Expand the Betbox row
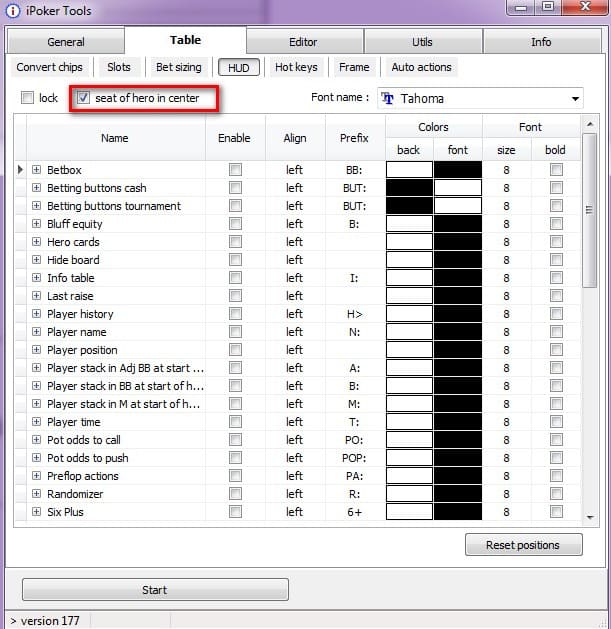Viewport: 611px width, 629px height. point(37,170)
